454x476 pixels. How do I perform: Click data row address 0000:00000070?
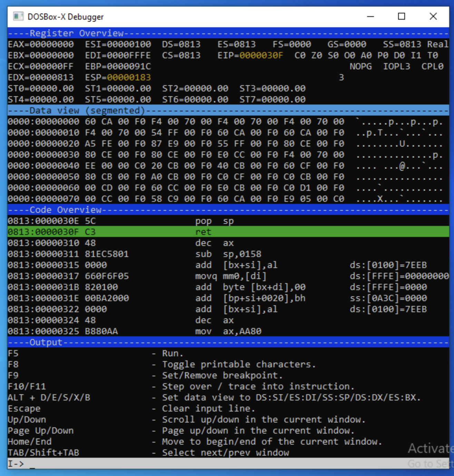(x=43, y=199)
